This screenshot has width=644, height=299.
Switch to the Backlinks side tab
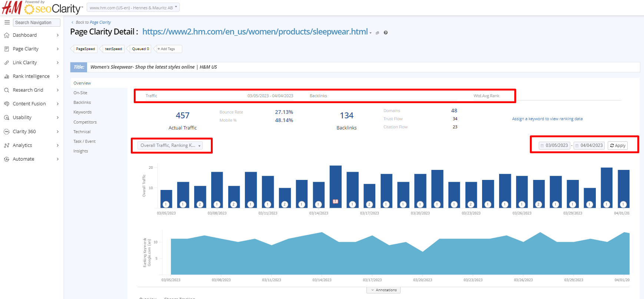tap(82, 102)
